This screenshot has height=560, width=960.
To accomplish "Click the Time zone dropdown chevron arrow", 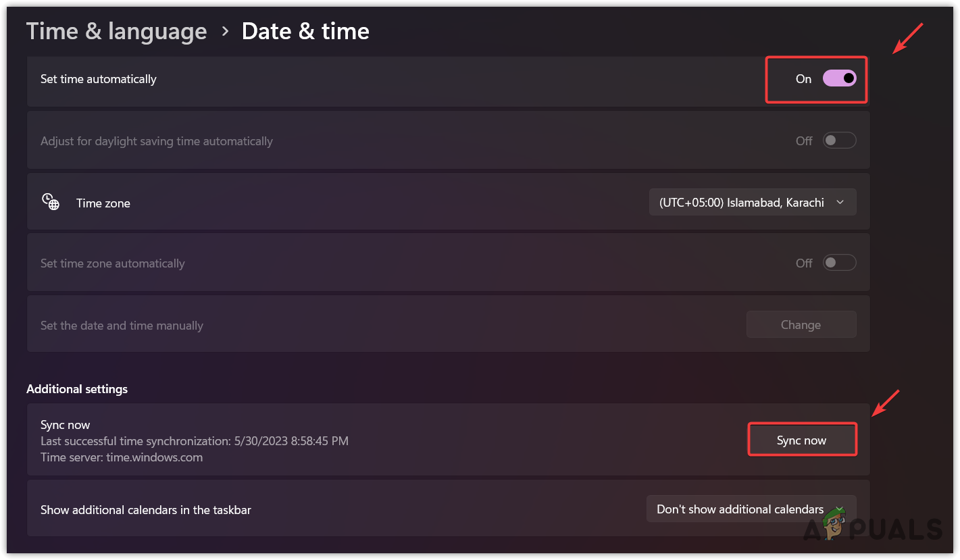I will (x=840, y=202).
